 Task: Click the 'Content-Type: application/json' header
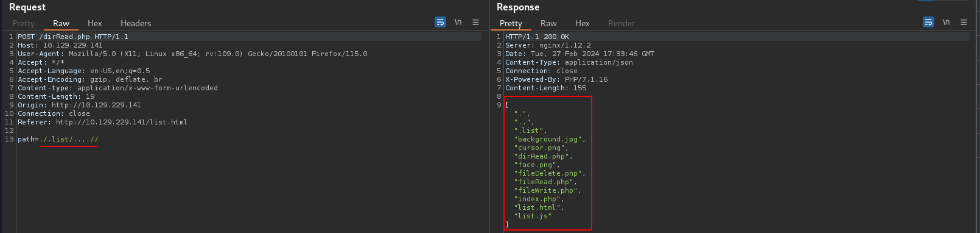click(x=569, y=62)
